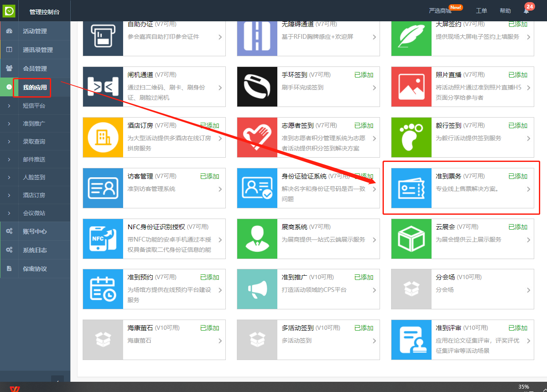Click the 35% indicator in the bottom bar
Viewport: 547px width, 392px height.
[x=524, y=387]
